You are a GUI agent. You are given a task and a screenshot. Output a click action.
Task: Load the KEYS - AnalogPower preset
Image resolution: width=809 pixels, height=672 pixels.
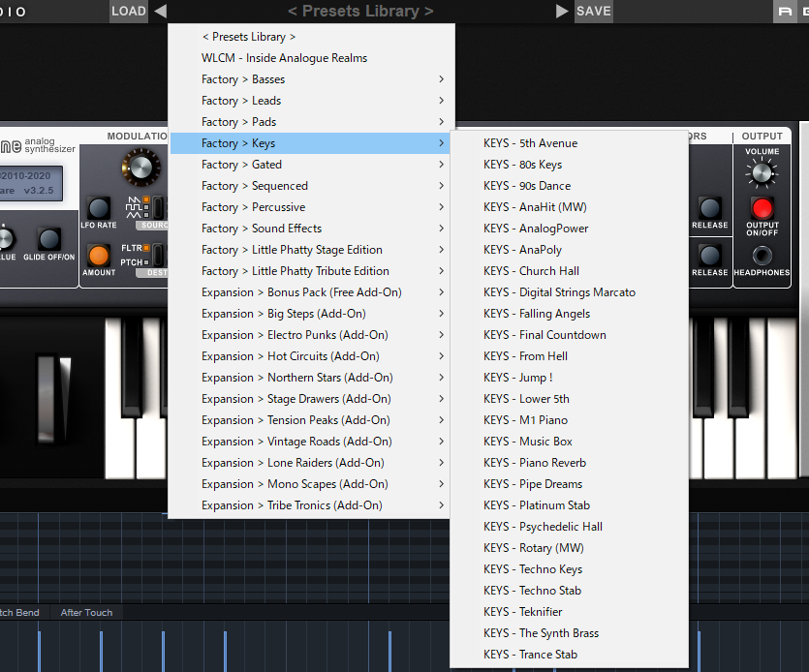coord(570,229)
